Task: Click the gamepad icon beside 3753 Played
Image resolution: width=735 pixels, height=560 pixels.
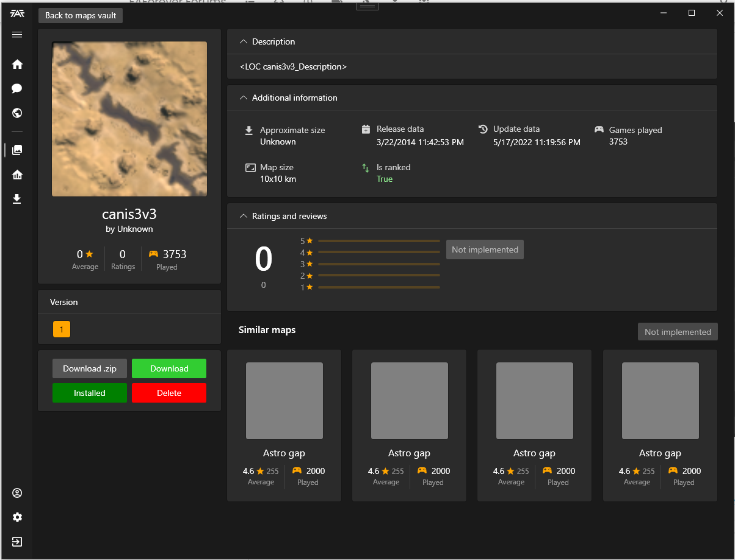Action: (153, 254)
